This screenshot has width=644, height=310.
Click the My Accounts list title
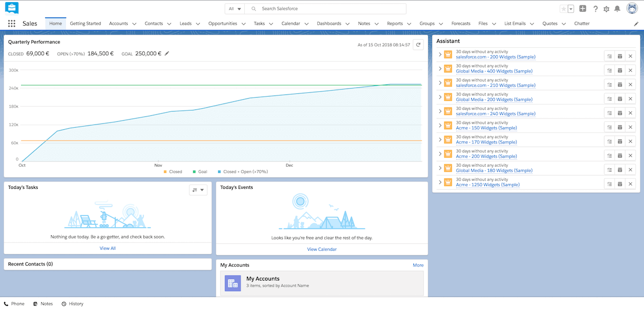263,279
